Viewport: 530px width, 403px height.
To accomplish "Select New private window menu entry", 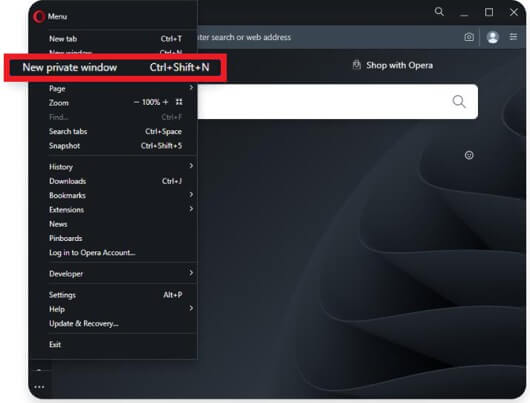I will coord(115,67).
